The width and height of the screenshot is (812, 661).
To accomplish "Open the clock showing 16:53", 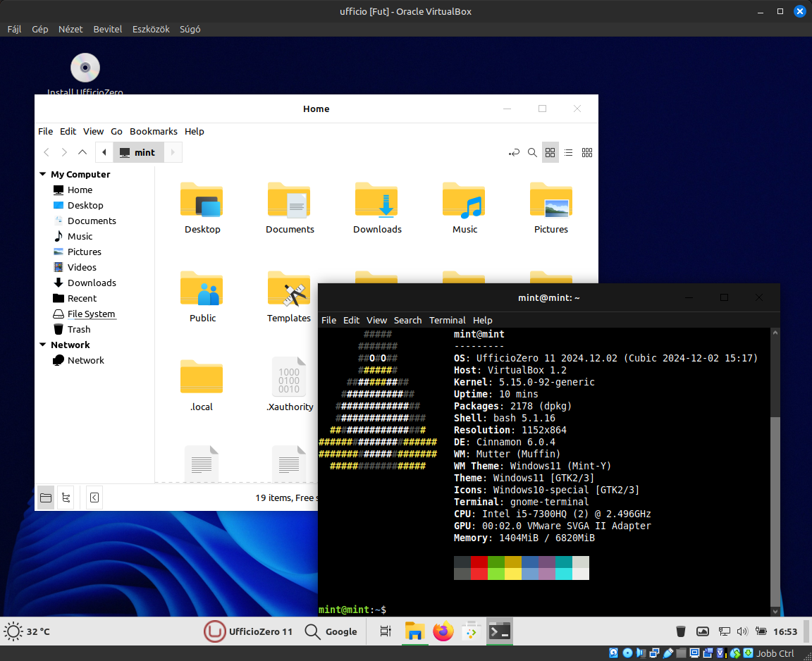I will pyautogui.click(x=785, y=631).
